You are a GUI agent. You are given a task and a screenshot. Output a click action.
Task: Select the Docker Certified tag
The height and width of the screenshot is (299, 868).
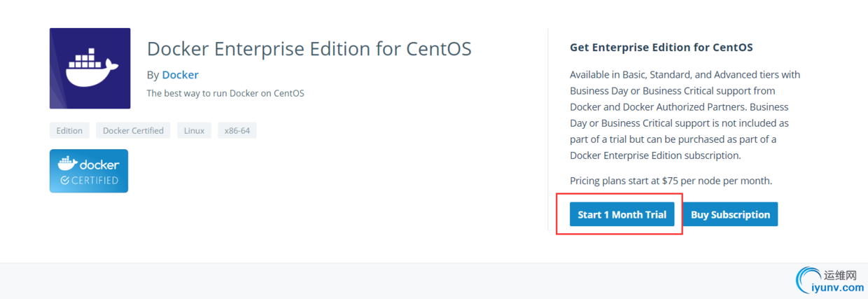[133, 130]
